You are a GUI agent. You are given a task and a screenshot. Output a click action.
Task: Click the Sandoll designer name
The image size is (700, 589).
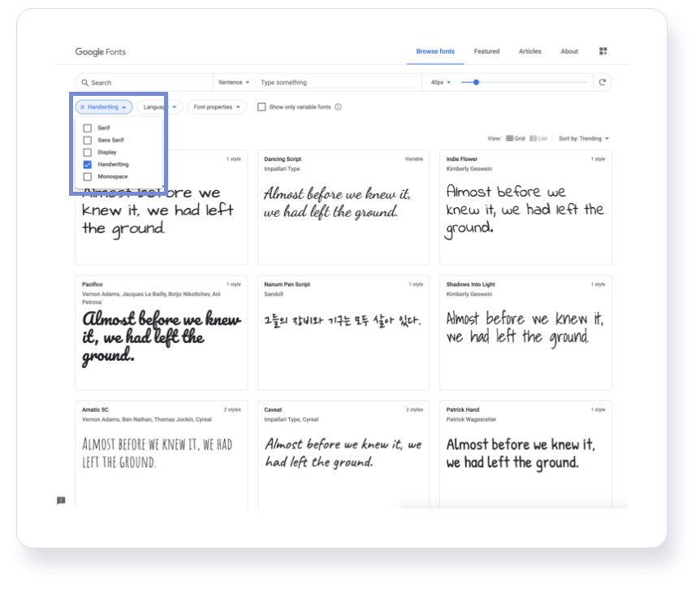tap(274, 294)
